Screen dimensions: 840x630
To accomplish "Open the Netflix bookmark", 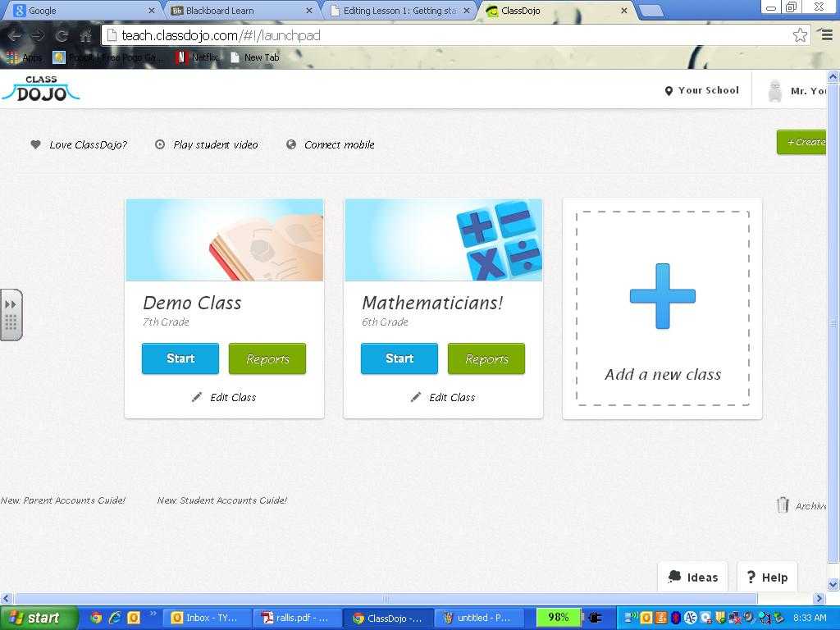I will tap(197, 57).
